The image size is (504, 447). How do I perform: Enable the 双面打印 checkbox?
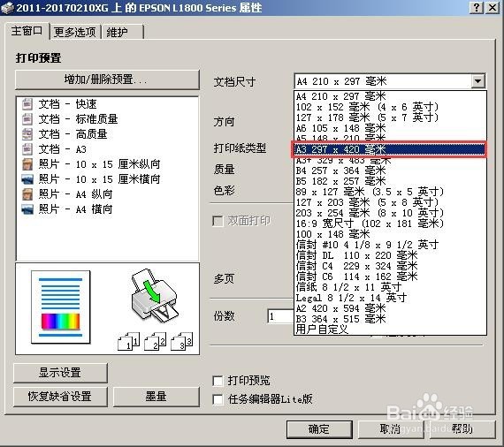[218, 221]
